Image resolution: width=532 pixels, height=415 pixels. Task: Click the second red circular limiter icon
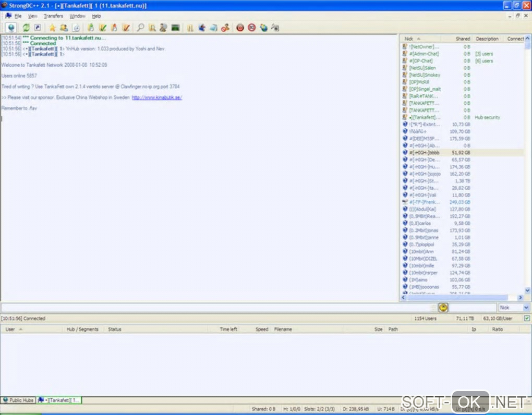tap(251, 28)
